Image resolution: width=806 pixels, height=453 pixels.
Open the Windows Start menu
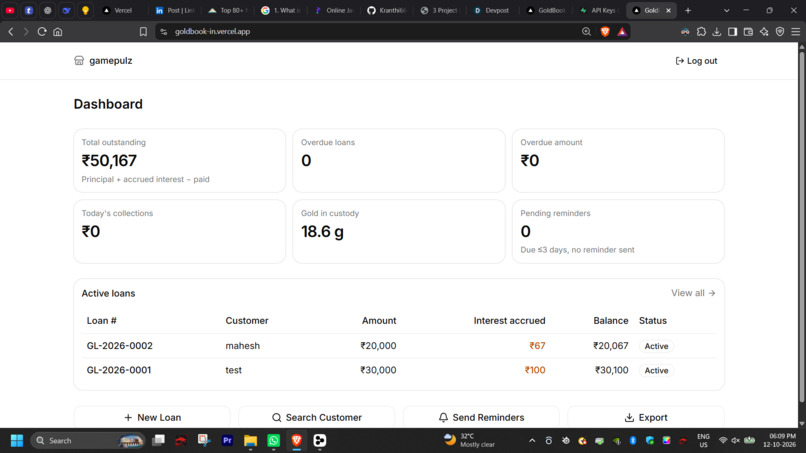click(x=17, y=441)
